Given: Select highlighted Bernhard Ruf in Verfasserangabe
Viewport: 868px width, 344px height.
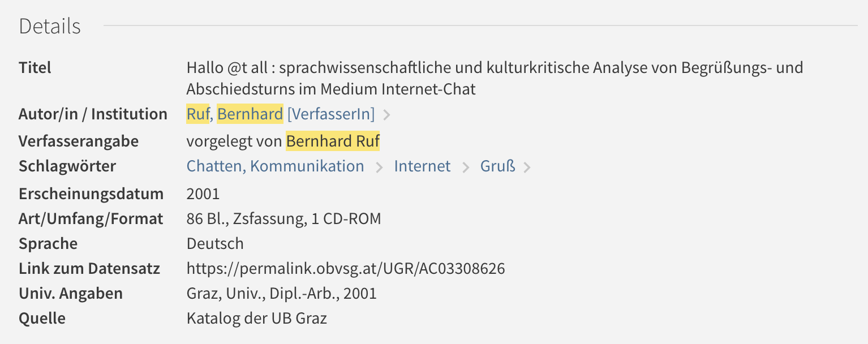Looking at the screenshot, I should [x=333, y=141].
